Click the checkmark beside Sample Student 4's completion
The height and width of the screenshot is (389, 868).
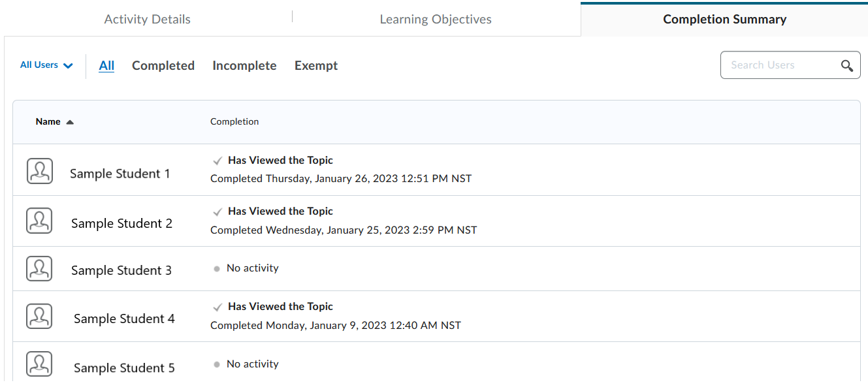click(x=217, y=306)
